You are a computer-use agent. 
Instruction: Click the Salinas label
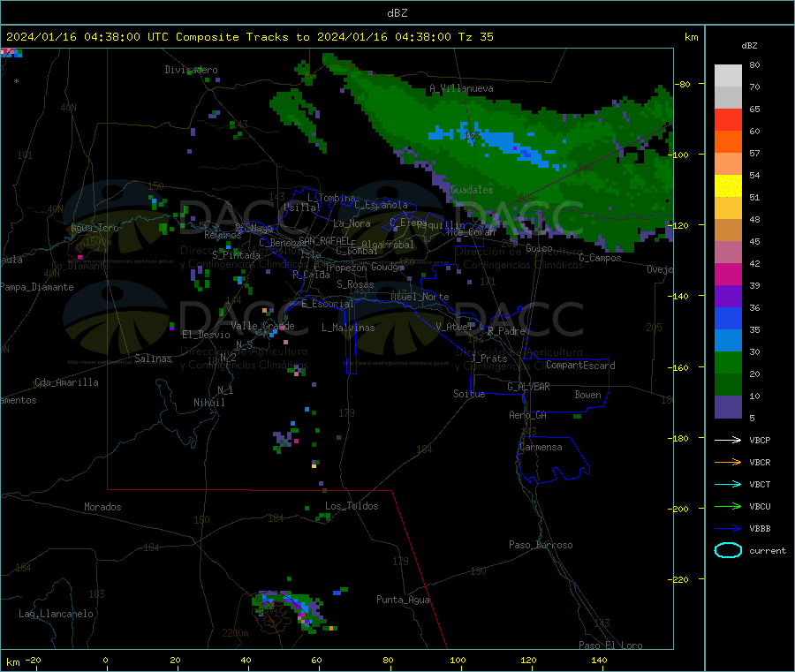(153, 359)
